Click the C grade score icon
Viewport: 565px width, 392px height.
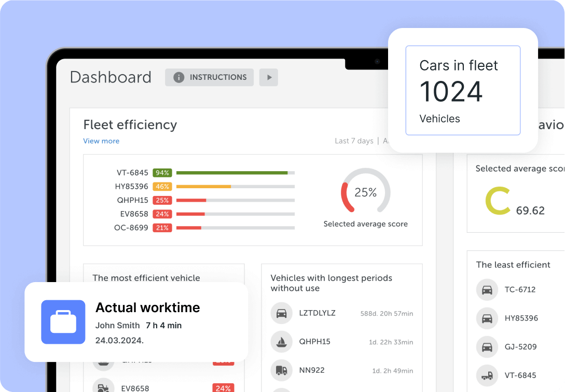498,201
